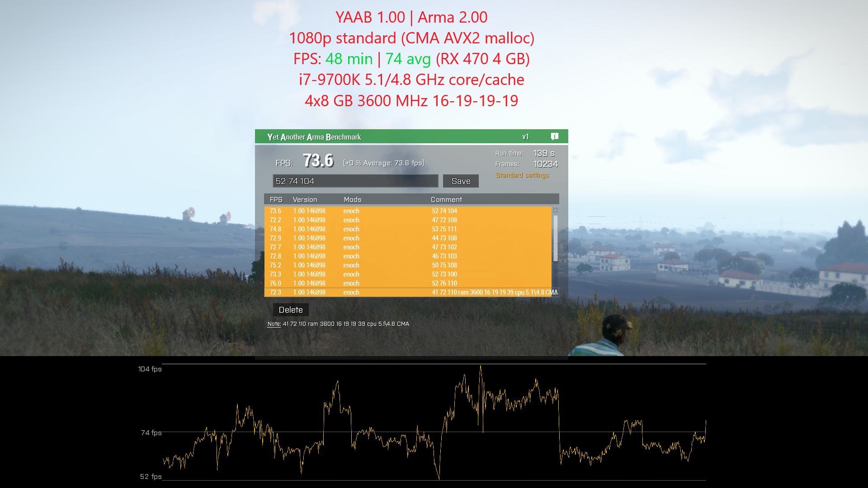Image resolution: width=868 pixels, height=488 pixels.
Task: Select the 72.9 FPS result row
Action: point(407,238)
